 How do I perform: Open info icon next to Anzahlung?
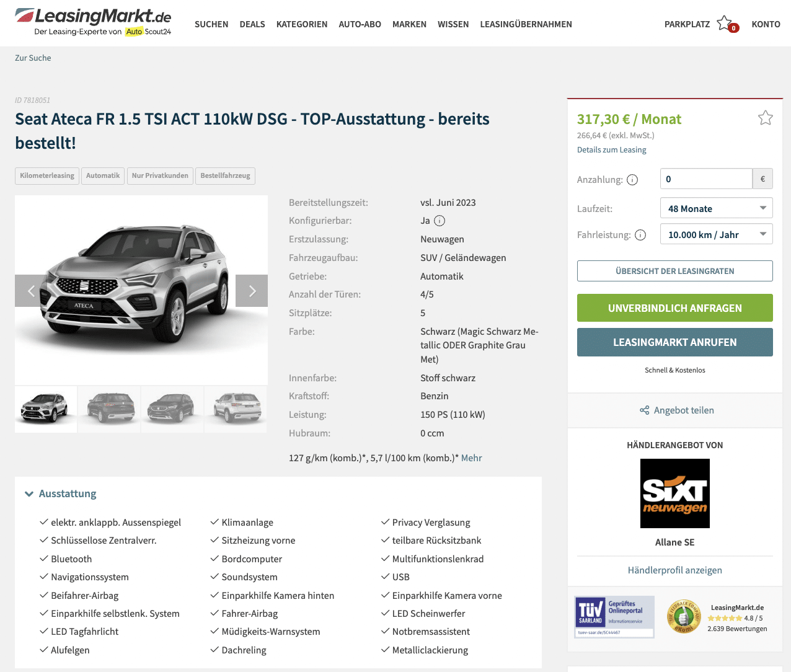point(632,180)
